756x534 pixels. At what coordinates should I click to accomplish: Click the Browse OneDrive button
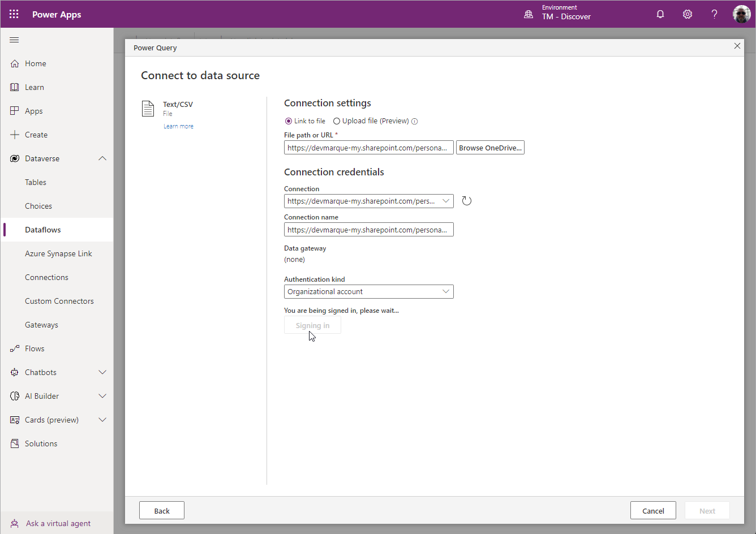(490, 148)
